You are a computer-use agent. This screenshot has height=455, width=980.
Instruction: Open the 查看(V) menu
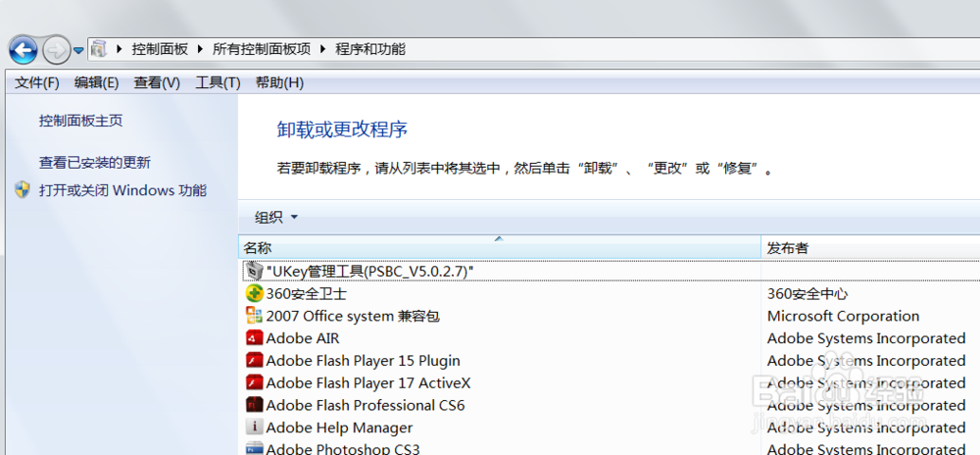[157, 82]
